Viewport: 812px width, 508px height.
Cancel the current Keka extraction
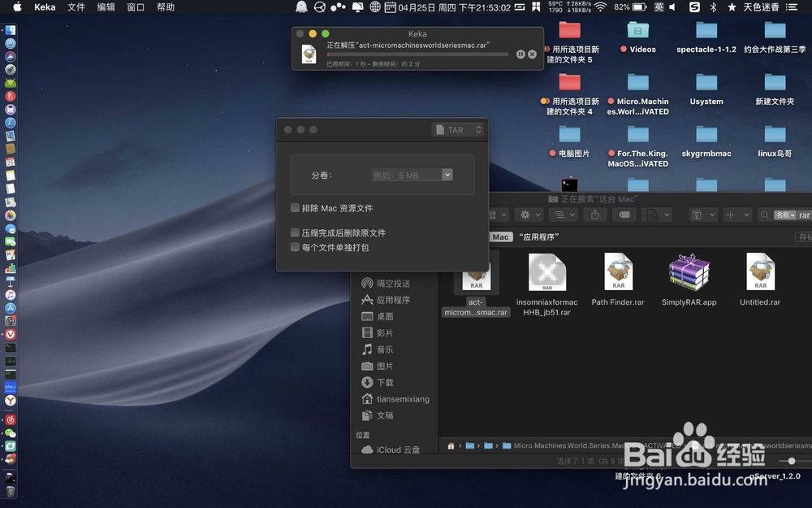click(532, 54)
